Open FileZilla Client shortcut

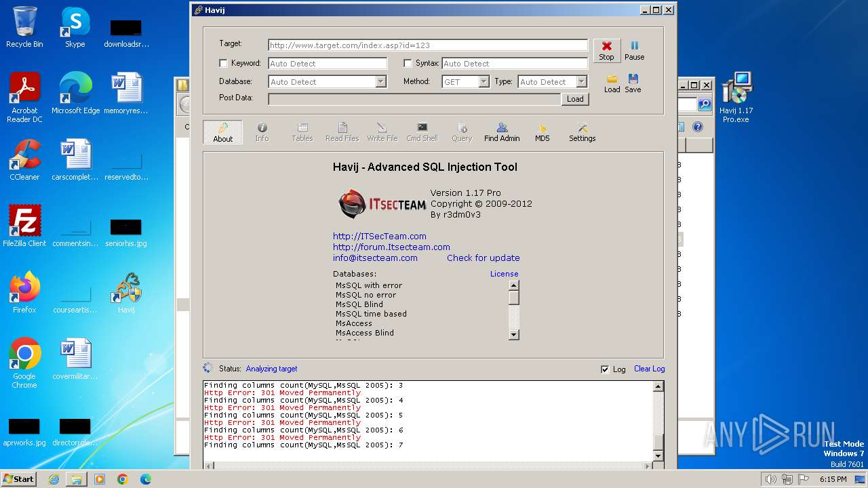point(24,226)
